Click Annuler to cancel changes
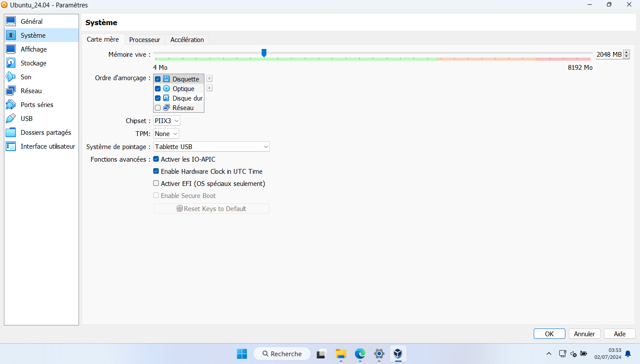 coord(584,334)
